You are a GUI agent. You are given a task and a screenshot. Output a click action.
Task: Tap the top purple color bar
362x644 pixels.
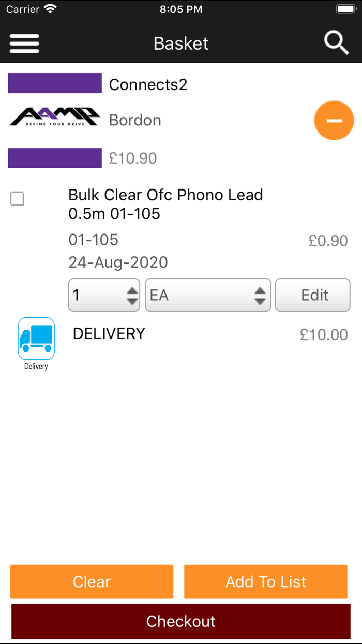(55, 83)
